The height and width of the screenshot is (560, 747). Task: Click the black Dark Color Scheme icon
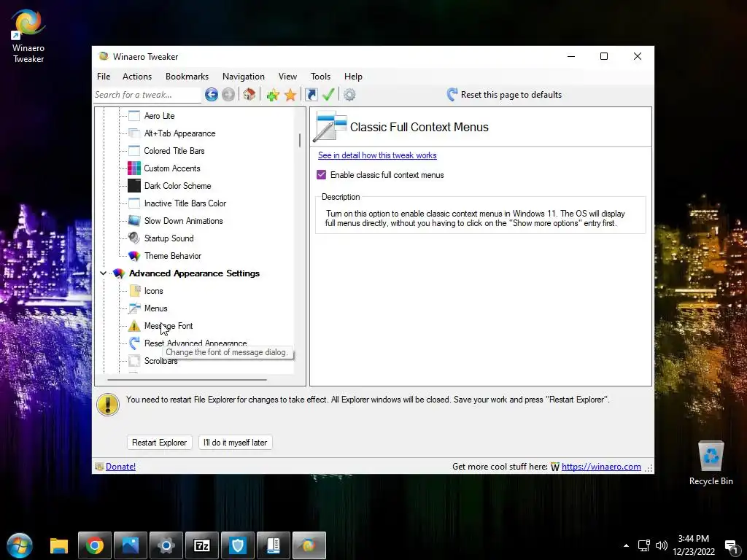pyautogui.click(x=134, y=186)
